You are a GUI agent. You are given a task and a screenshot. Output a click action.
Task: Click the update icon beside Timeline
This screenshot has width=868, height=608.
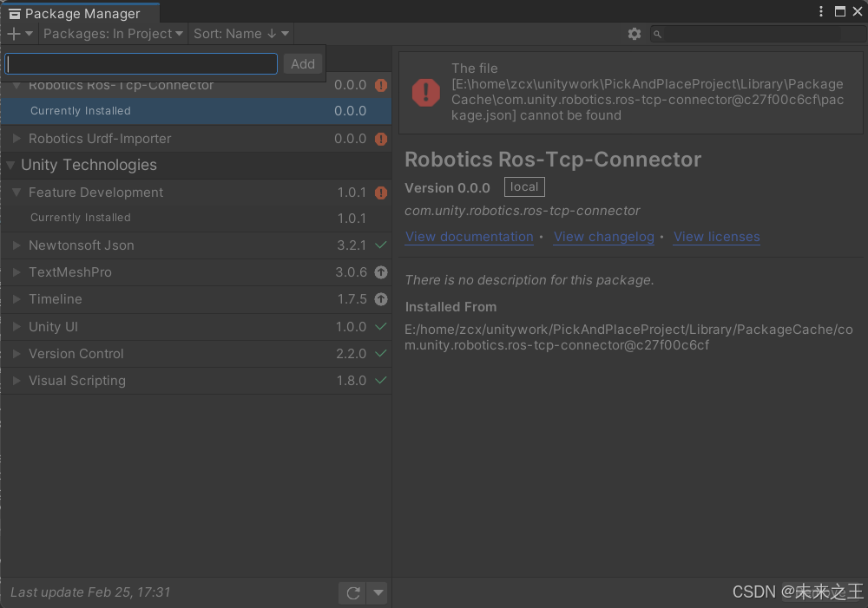[x=379, y=299]
